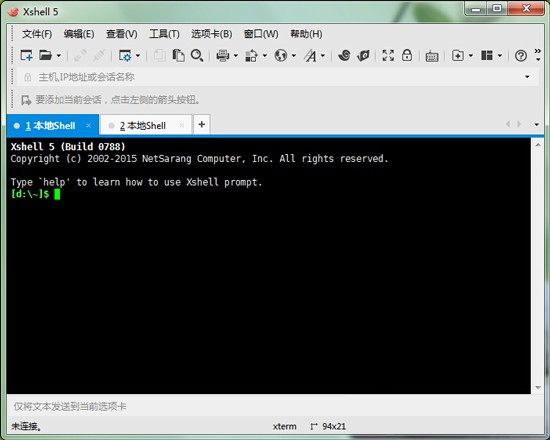The image size is (550, 440).
Task: Open the 查看(V) menu
Action: (x=122, y=34)
